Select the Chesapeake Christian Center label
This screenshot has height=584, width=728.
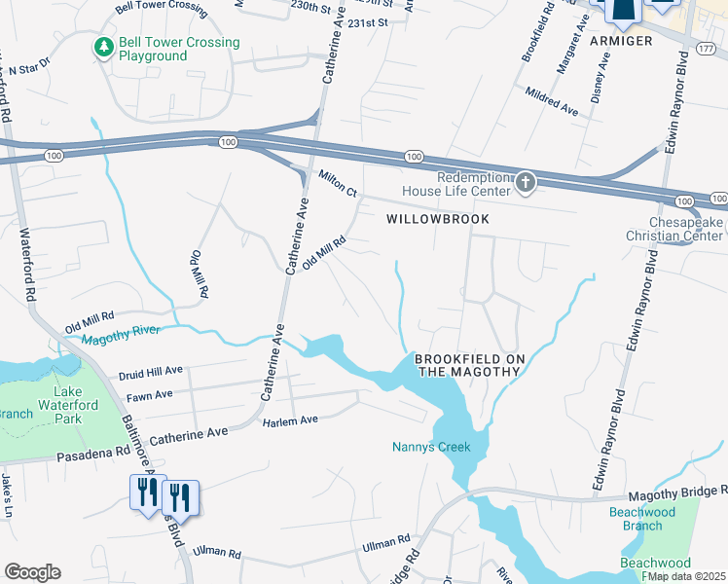(674, 229)
